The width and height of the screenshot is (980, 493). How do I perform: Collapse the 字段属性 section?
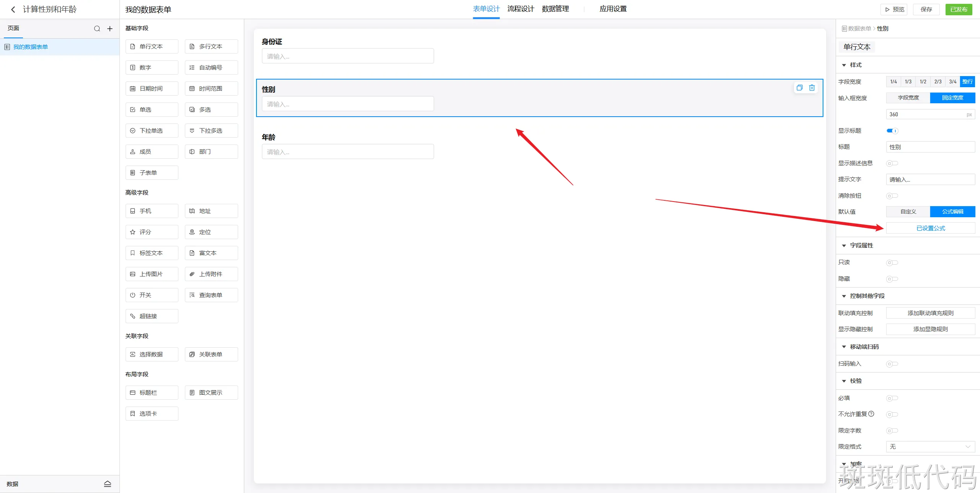tap(844, 246)
